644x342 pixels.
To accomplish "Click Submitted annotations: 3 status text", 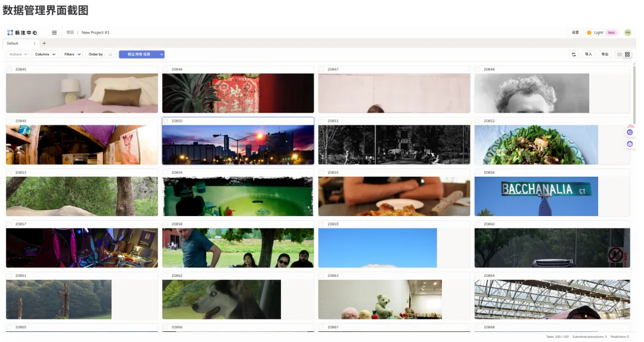I will click(x=589, y=337).
